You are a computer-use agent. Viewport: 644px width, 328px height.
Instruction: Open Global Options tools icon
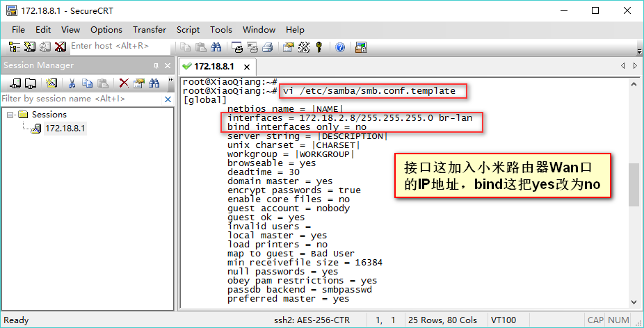pos(303,48)
